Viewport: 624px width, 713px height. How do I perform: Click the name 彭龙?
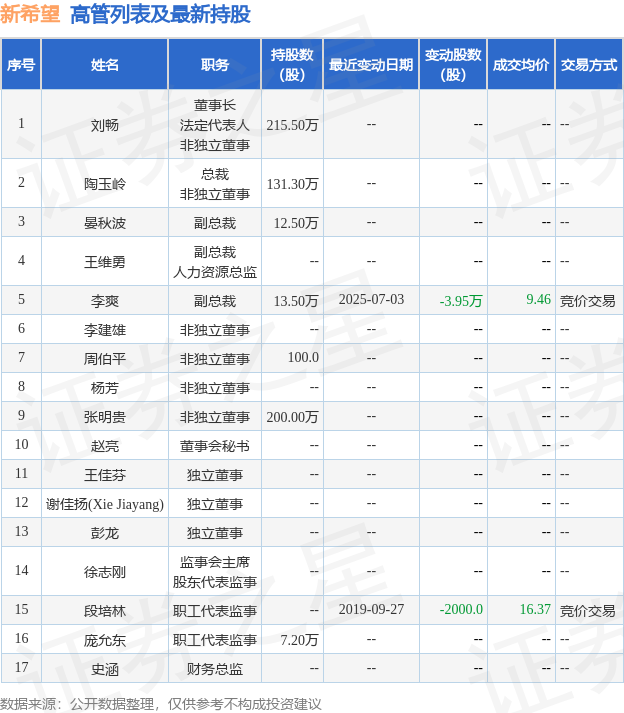[105, 533]
